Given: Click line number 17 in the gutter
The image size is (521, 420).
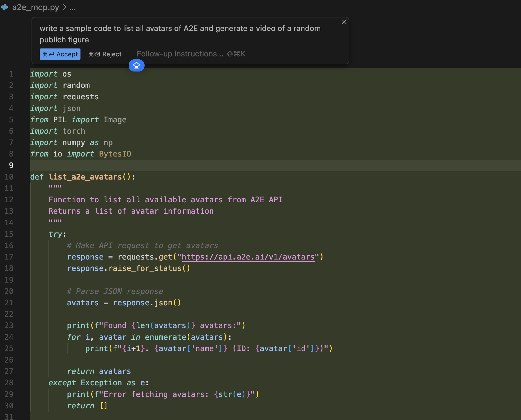Looking at the screenshot, I should point(9,257).
